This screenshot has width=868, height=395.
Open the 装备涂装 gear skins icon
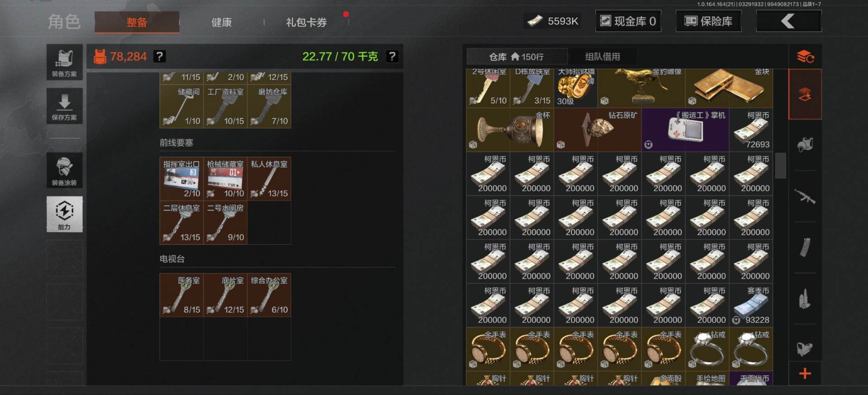tap(64, 170)
